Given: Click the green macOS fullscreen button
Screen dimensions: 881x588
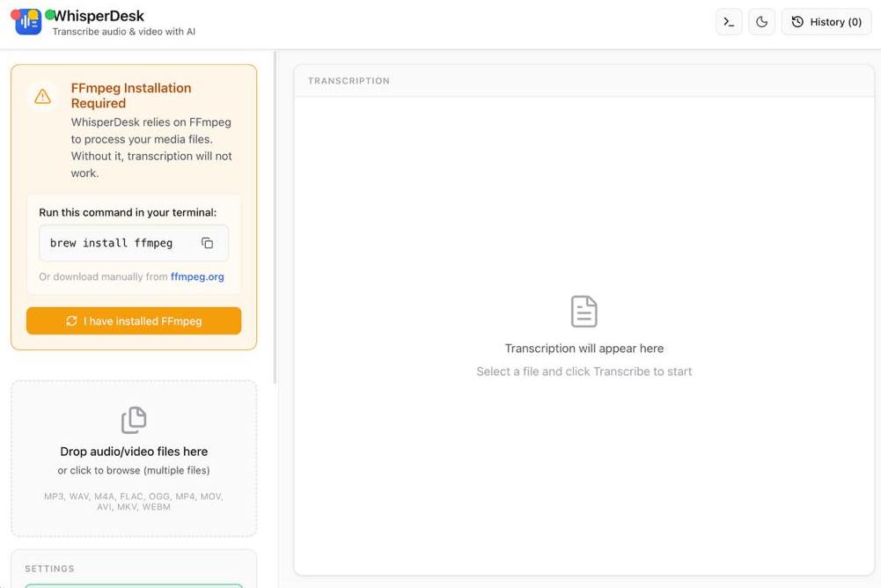Looking at the screenshot, I should [x=50, y=15].
